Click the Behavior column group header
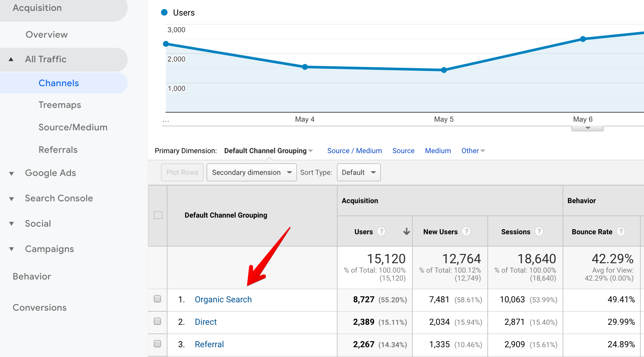Screen dimensions: 644x357 pos(581,201)
